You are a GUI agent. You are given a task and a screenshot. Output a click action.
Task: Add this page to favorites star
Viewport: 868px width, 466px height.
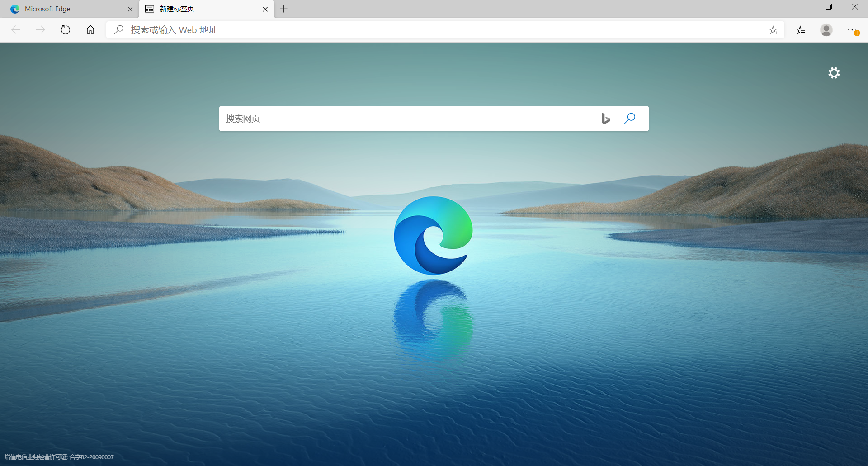coord(773,30)
